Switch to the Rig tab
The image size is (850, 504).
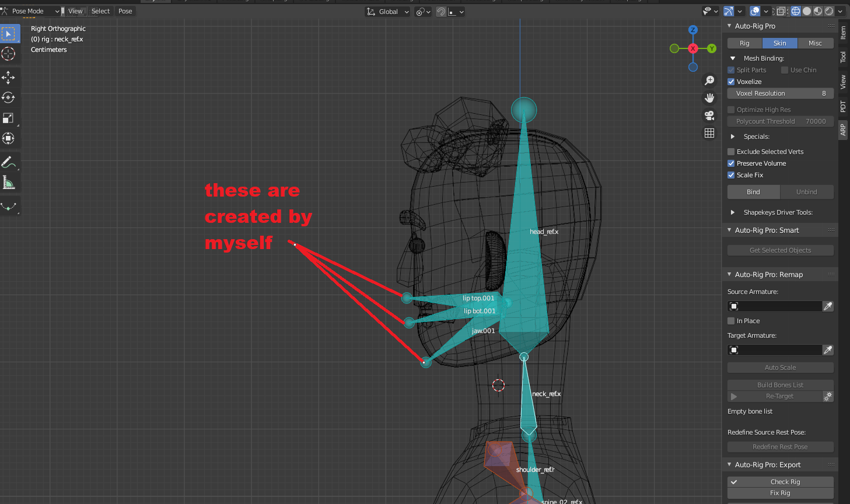point(744,43)
